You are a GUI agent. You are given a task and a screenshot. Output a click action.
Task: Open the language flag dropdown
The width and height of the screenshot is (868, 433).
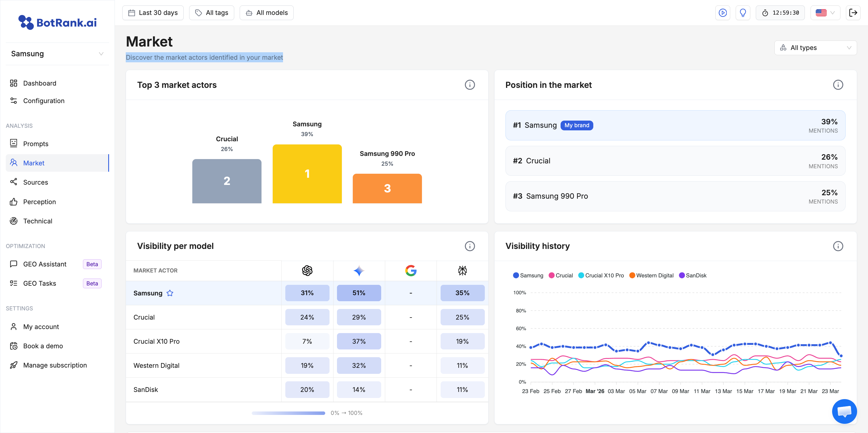click(x=825, y=13)
